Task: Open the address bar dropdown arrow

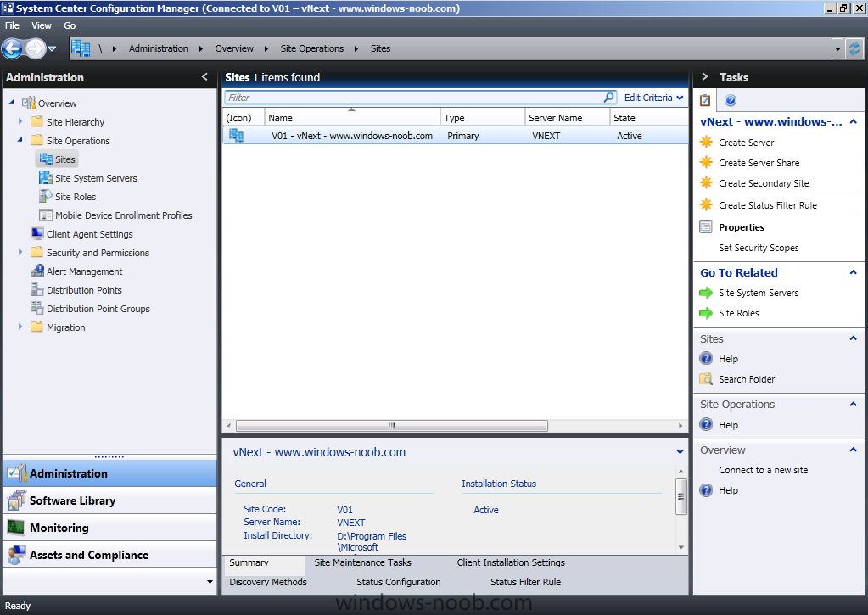Action: [x=837, y=48]
